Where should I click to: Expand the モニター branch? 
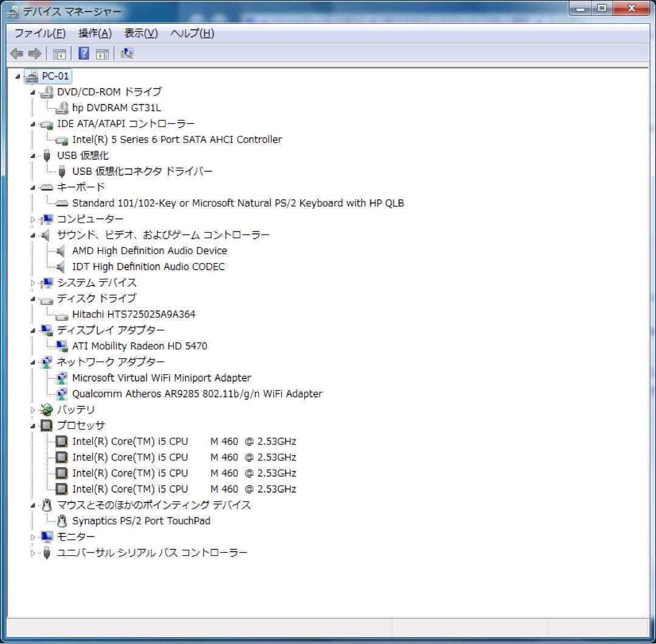[x=33, y=537]
